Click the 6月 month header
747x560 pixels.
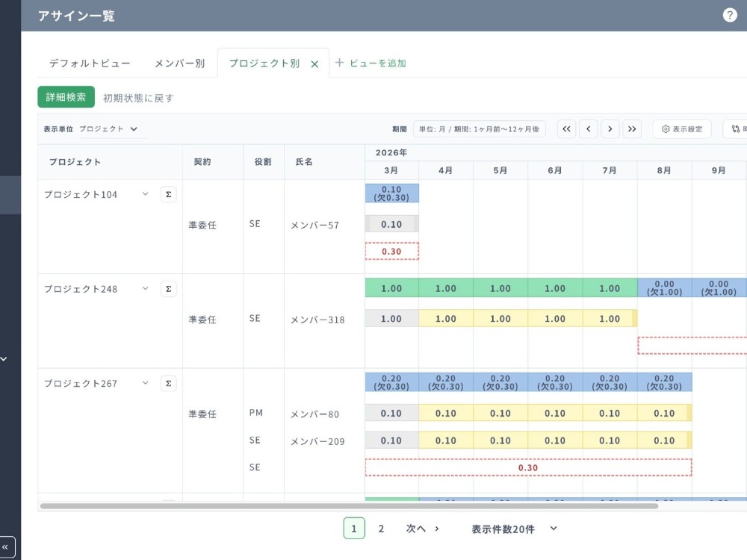555,170
